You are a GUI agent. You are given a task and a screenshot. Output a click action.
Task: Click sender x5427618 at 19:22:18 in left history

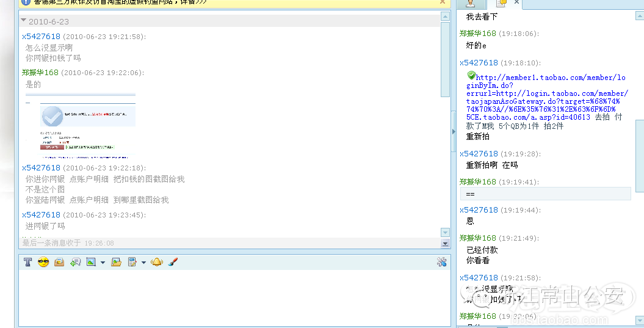click(41, 168)
